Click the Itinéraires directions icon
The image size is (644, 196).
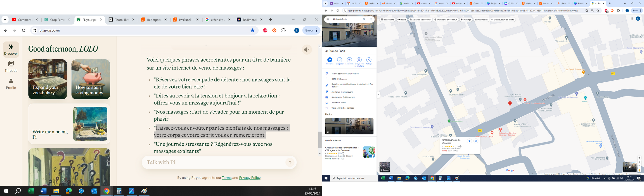pyautogui.click(x=330, y=60)
